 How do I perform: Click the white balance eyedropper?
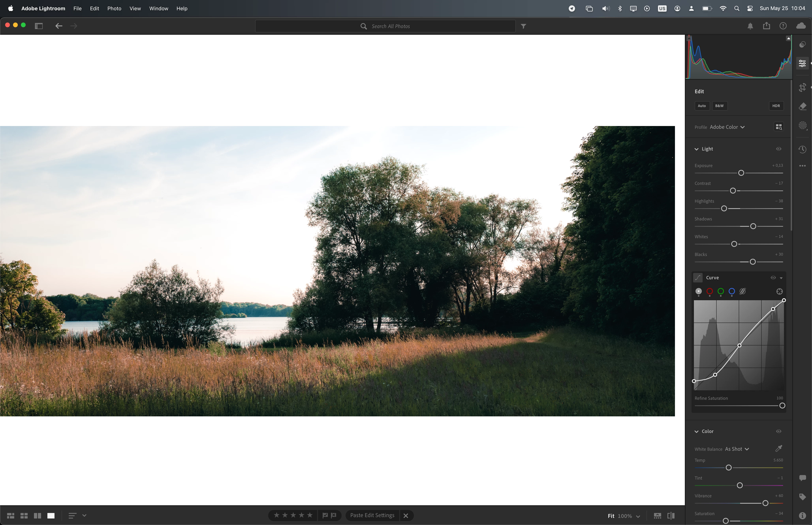point(779,448)
